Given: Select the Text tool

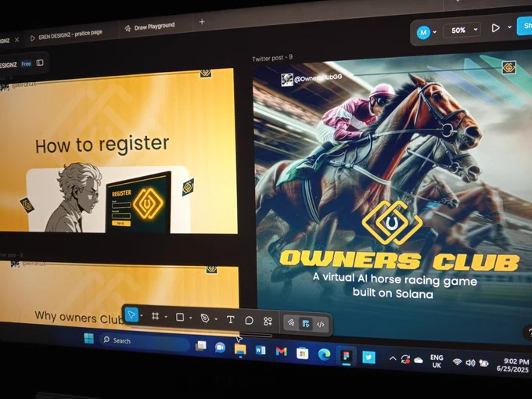Looking at the screenshot, I should (230, 320).
